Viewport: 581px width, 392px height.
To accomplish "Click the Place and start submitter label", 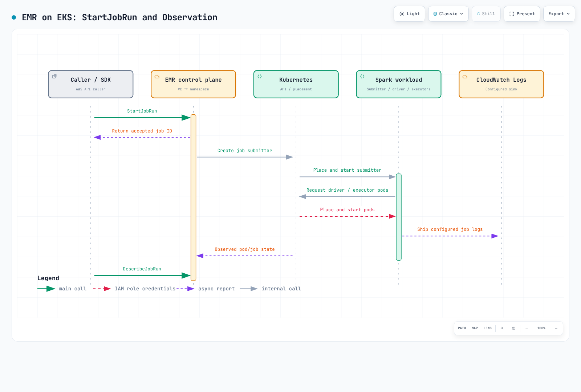I will click(x=348, y=170).
